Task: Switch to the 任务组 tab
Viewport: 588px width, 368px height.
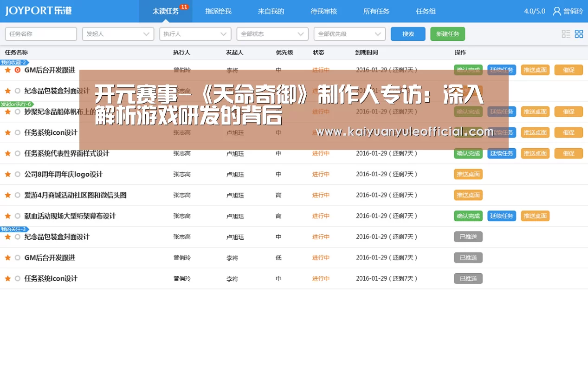Action: pos(426,11)
